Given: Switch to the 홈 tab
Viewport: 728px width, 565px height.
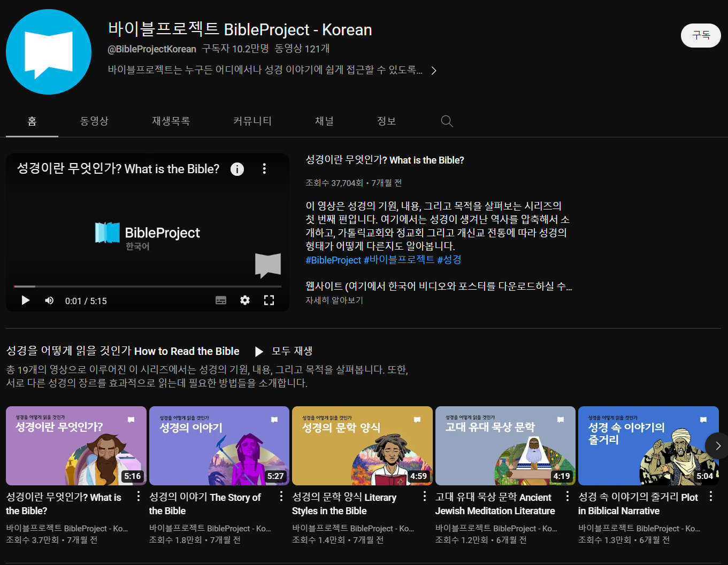Looking at the screenshot, I should (32, 121).
